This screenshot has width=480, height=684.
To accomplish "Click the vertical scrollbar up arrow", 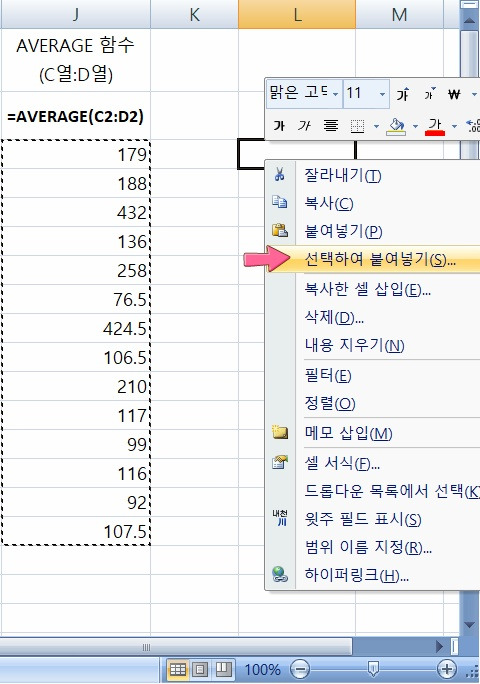I will click(470, 20).
